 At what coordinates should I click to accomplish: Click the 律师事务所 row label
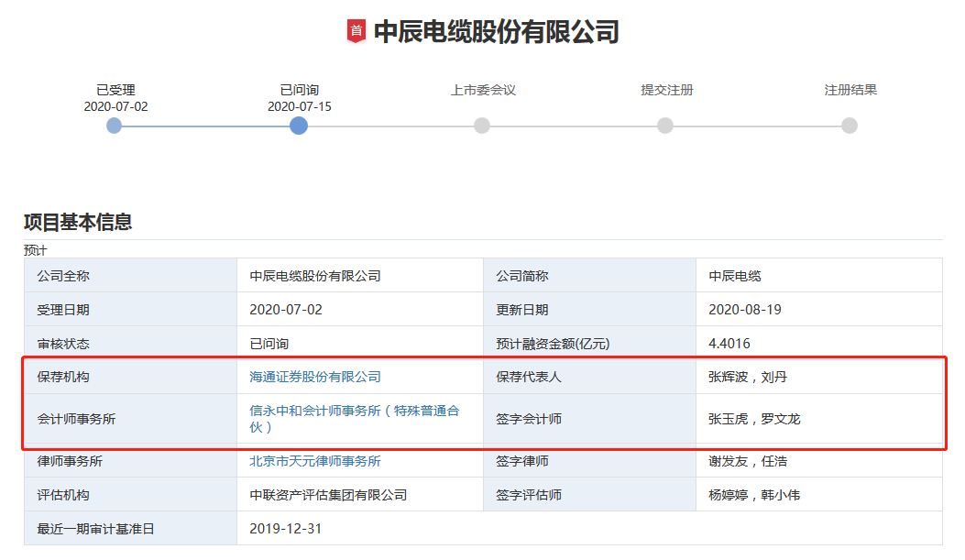point(70,461)
